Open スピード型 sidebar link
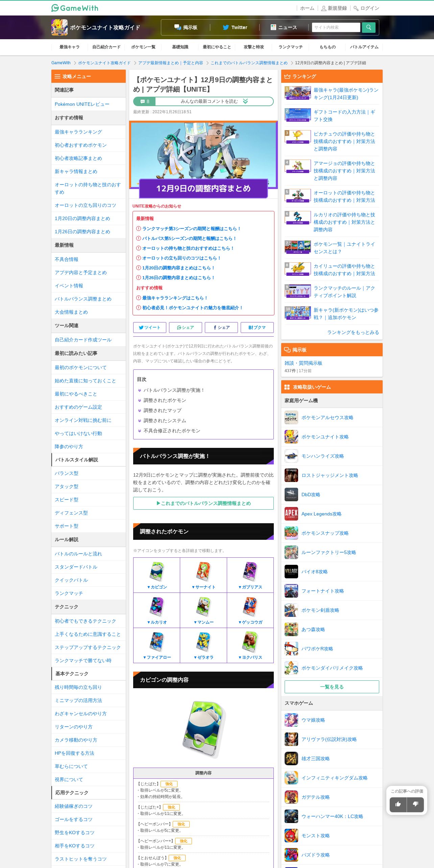This screenshot has width=434, height=868. point(89,500)
